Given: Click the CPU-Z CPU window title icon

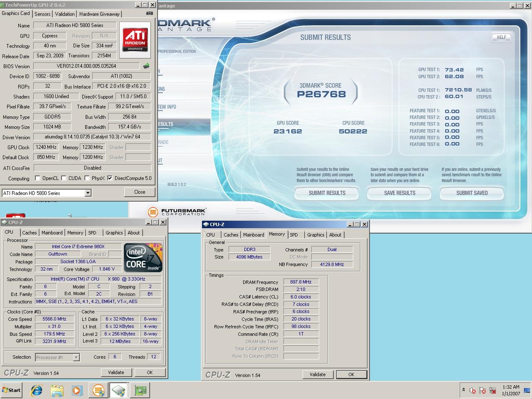Looking at the screenshot, I should coord(5,222).
